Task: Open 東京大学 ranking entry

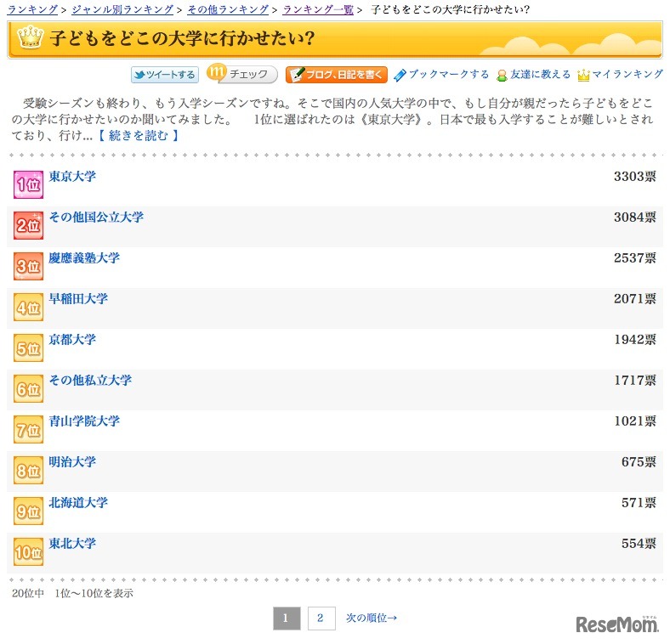Action: [72, 177]
